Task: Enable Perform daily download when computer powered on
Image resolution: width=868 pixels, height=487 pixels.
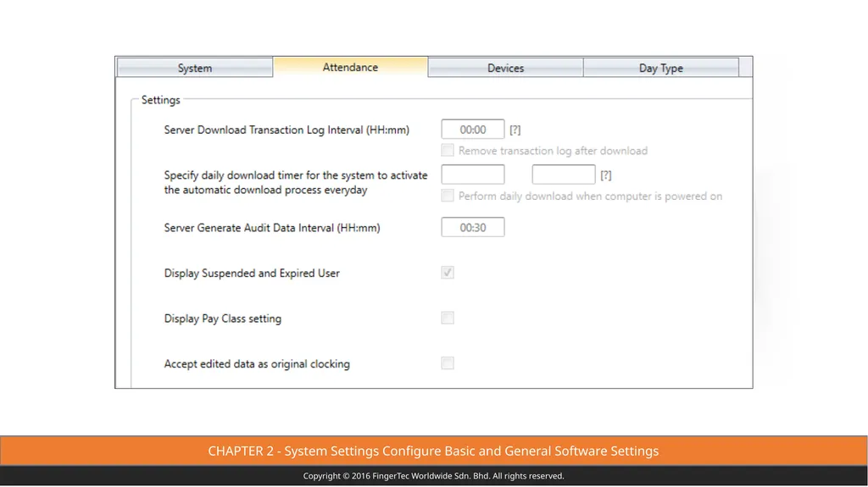Action: [x=448, y=196]
